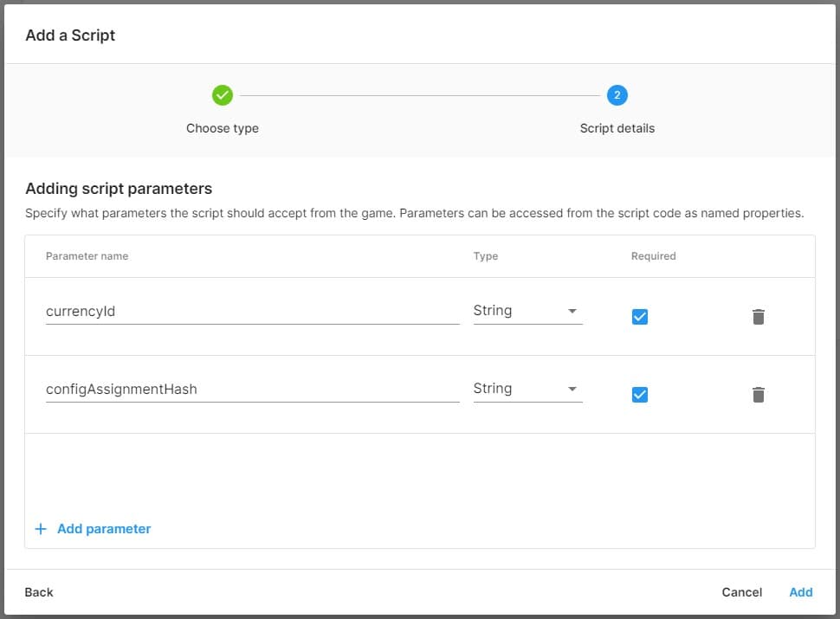
Task: Delete the currencyId parameter row
Action: click(x=758, y=317)
